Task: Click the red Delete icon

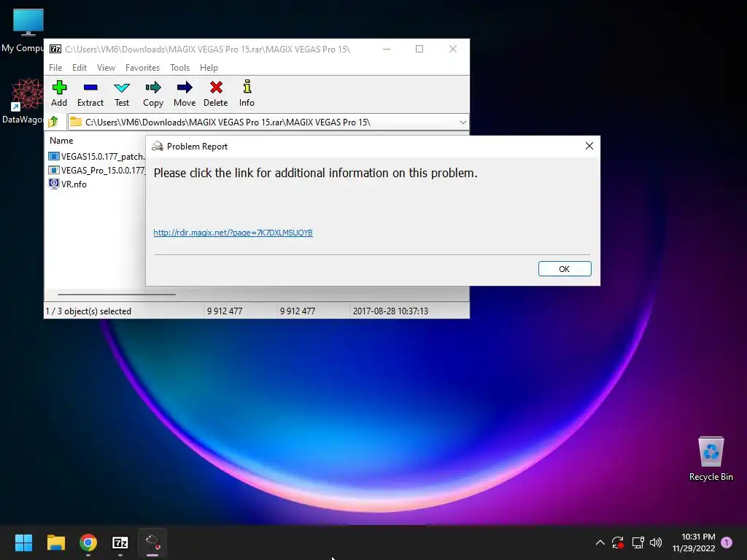Action: [x=216, y=93]
